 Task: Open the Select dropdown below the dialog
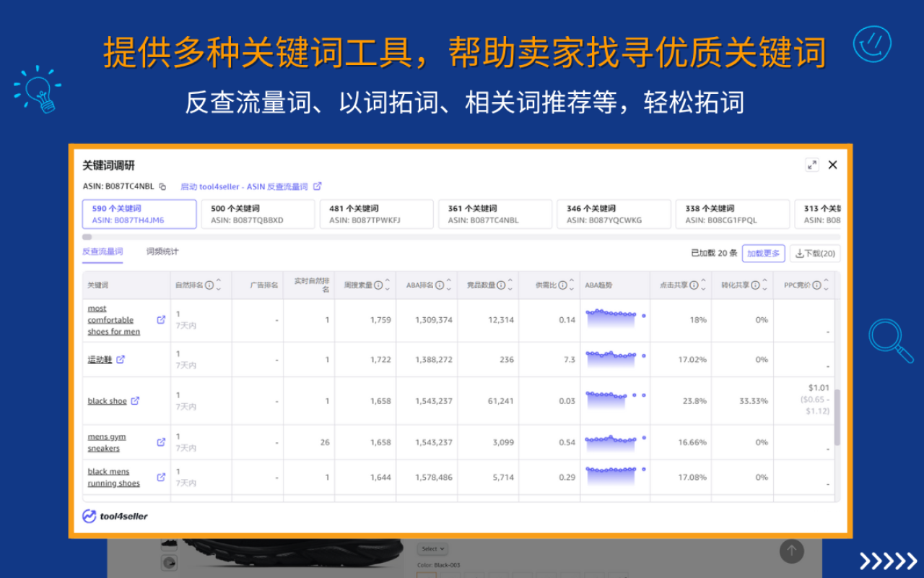pos(433,548)
